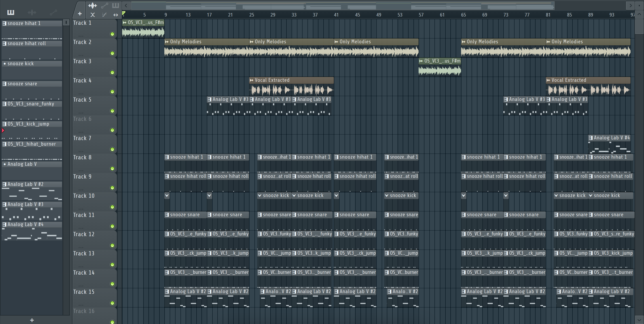Click the plus button above the track headers
This screenshot has height=324, width=644.
(80, 14)
